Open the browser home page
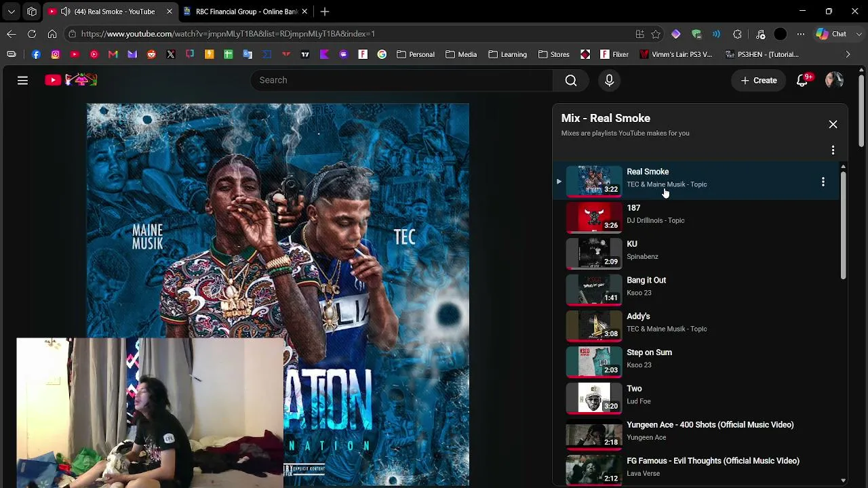Image resolution: width=868 pixels, height=488 pixels. [x=52, y=33]
